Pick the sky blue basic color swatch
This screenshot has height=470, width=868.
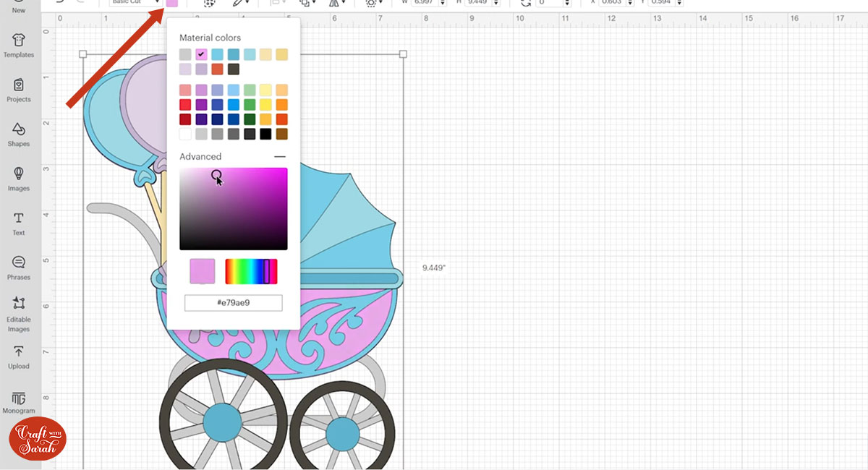coord(233,90)
